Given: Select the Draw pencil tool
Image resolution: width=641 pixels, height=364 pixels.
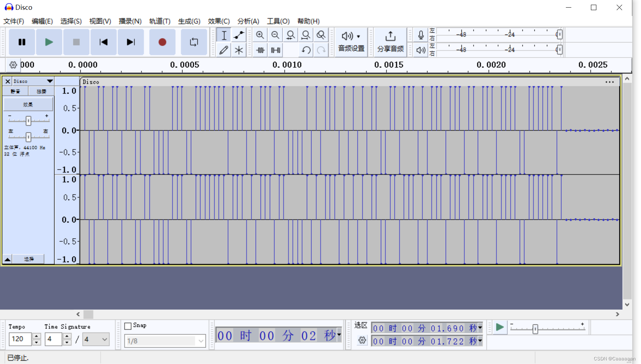Looking at the screenshot, I should pos(224,50).
